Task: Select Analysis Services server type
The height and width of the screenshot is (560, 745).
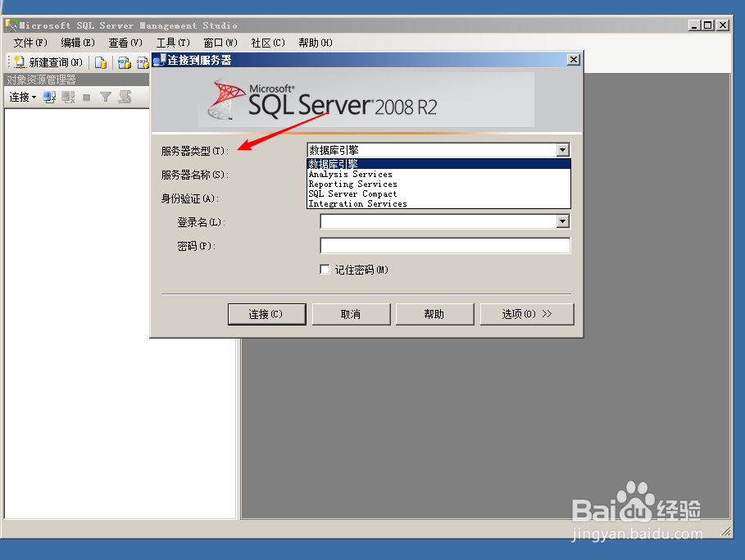Action: coord(438,174)
